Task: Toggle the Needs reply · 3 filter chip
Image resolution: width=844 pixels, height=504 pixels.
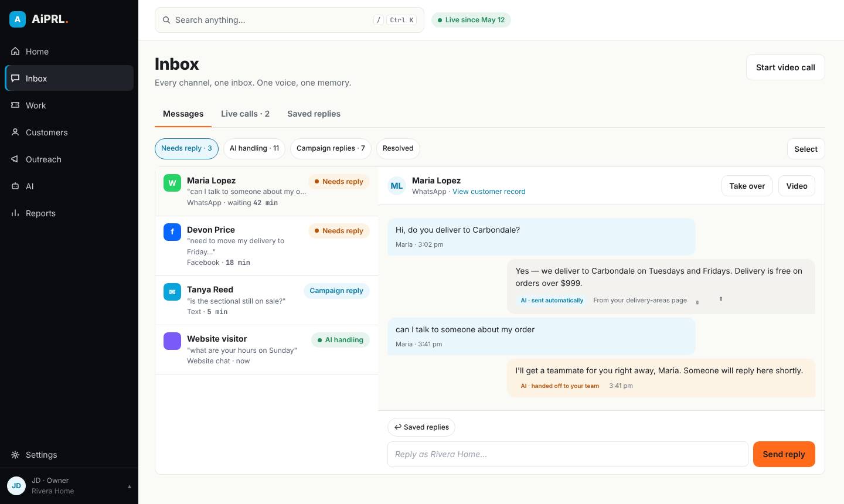Action: [x=186, y=149]
